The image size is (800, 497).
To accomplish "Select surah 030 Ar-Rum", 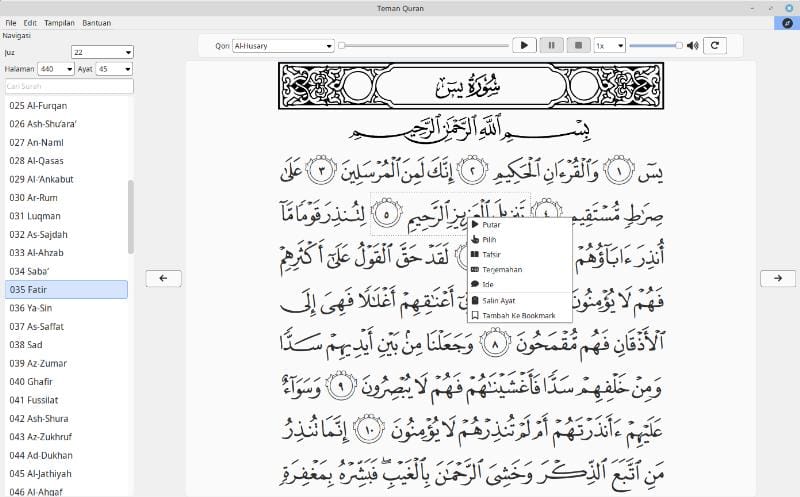I will pyautogui.click(x=66, y=197).
